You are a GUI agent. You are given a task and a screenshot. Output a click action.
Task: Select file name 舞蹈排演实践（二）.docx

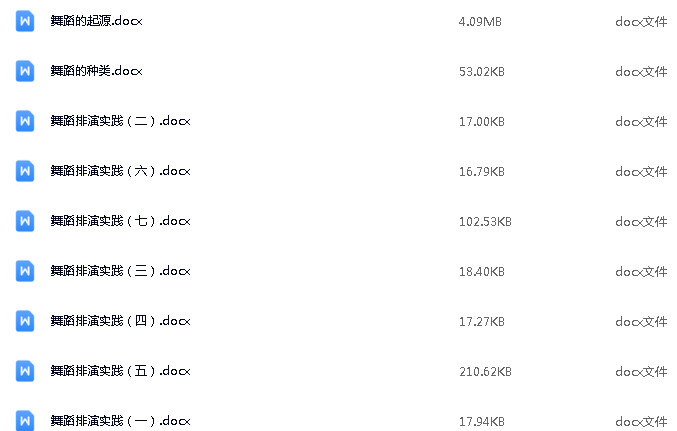(x=120, y=121)
